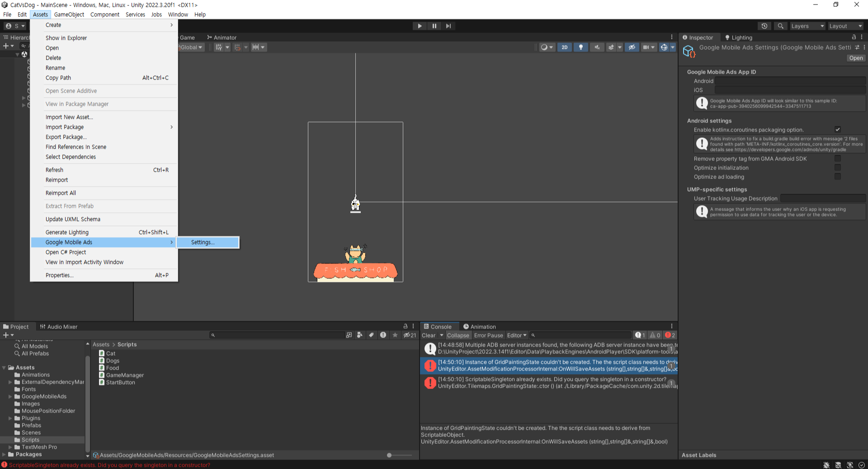Switch to the Audio Mixer tab
The width and height of the screenshot is (868, 469).
[x=58, y=327]
